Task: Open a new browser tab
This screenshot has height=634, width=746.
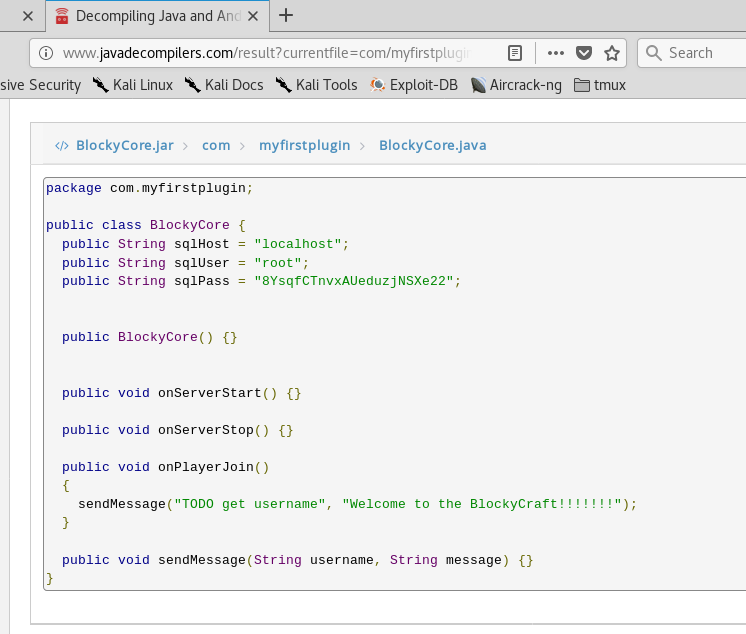Action: (x=286, y=15)
